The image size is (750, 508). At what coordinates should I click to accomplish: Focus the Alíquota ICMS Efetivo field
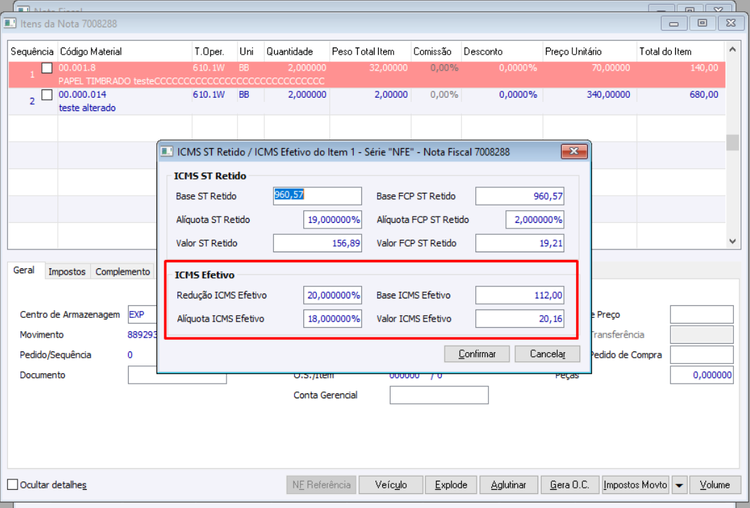tap(332, 319)
